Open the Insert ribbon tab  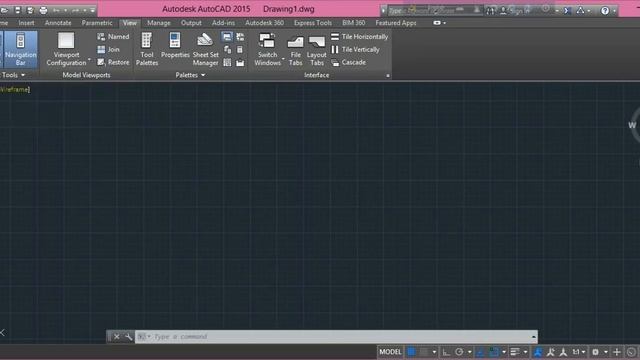point(26,23)
